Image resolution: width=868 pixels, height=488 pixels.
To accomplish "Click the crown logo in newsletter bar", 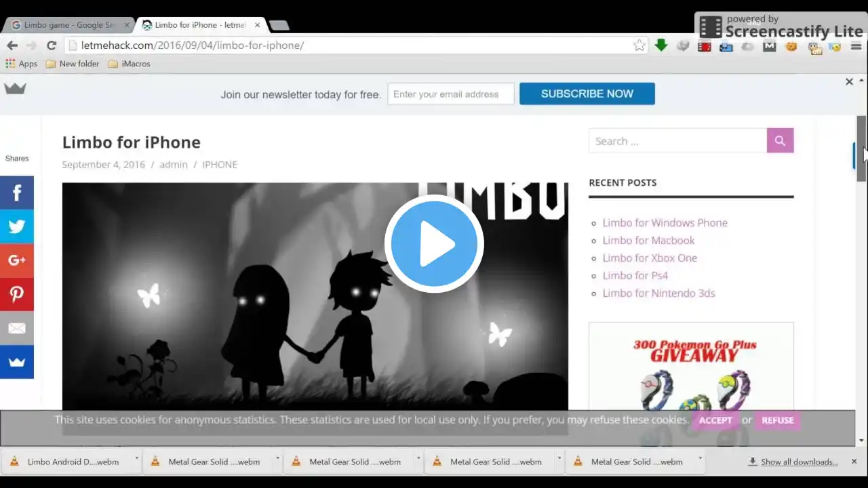I will 15,89.
